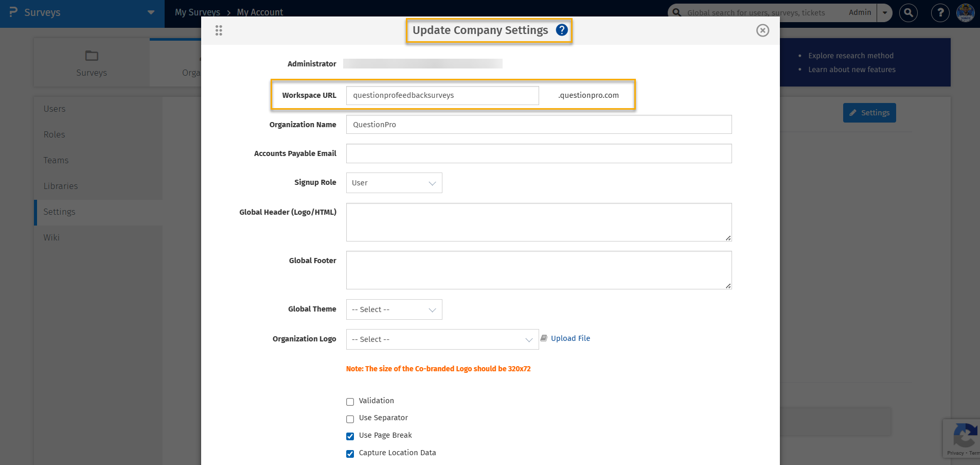Open the search icon in top bar

coord(908,13)
